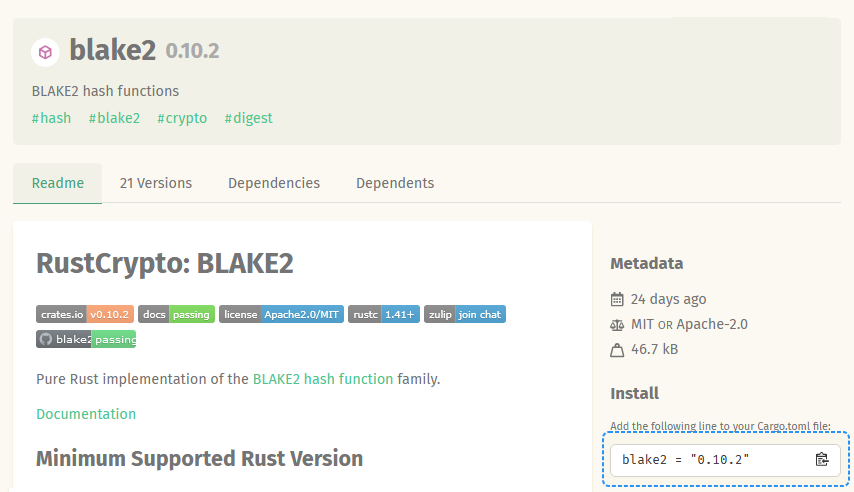Click the crates.io v0.10.2 badge

click(85, 314)
